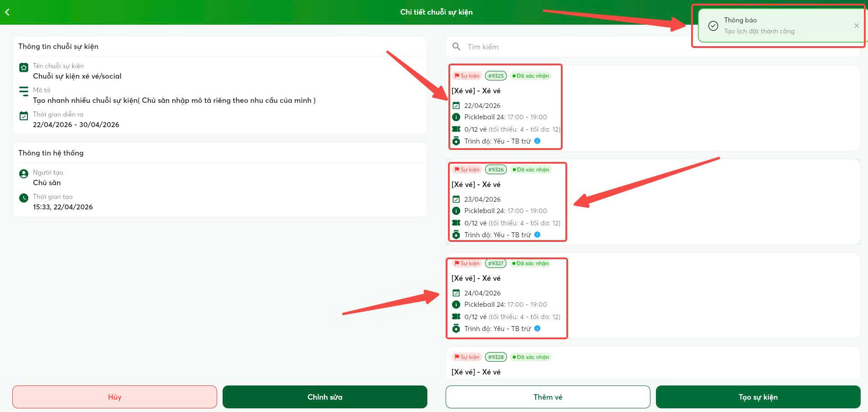Click the Tạo sự kiện create event button
This screenshot has height=412, width=868.
click(x=758, y=397)
